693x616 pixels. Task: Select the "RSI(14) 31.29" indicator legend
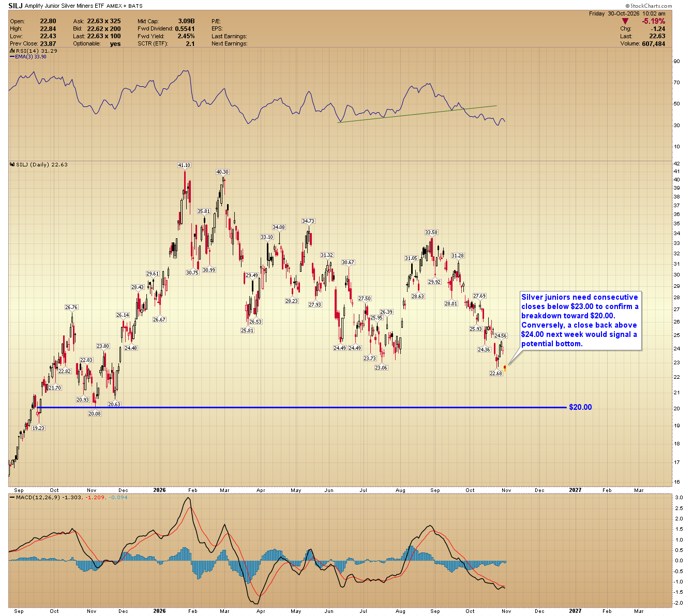[34, 51]
